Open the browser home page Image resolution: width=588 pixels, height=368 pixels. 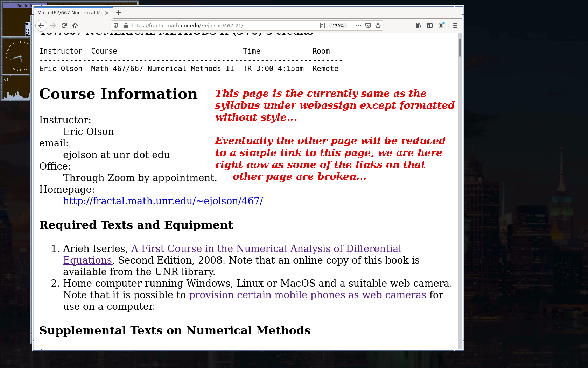[x=75, y=25]
